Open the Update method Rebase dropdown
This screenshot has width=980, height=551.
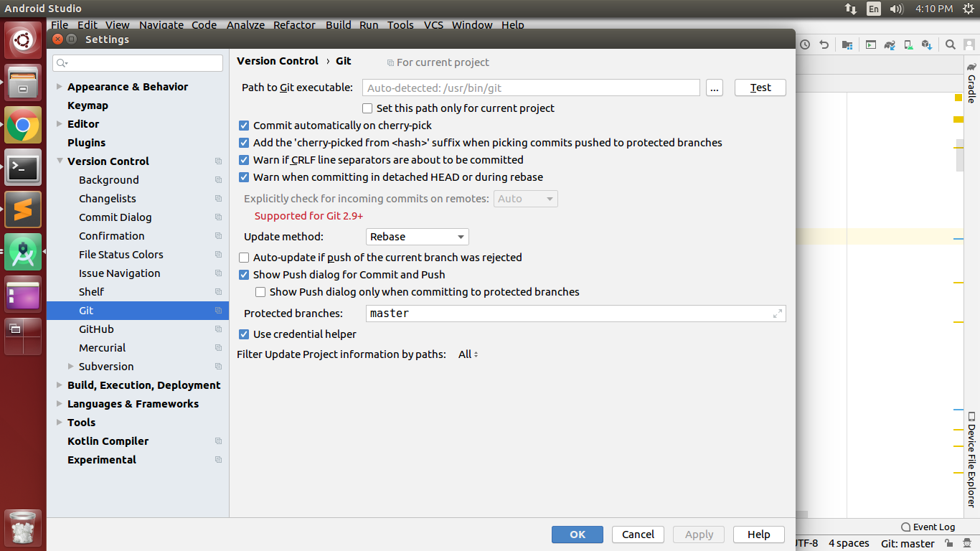tap(417, 237)
